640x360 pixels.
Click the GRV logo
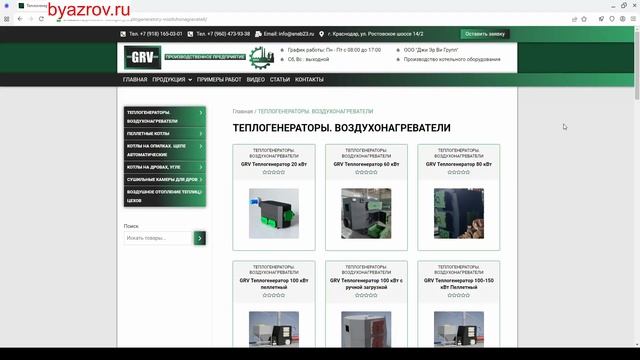coord(142,57)
